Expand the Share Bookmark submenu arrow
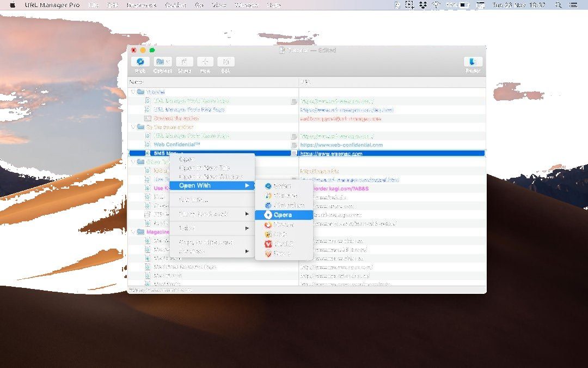This screenshot has height=368, width=588. 247,214
